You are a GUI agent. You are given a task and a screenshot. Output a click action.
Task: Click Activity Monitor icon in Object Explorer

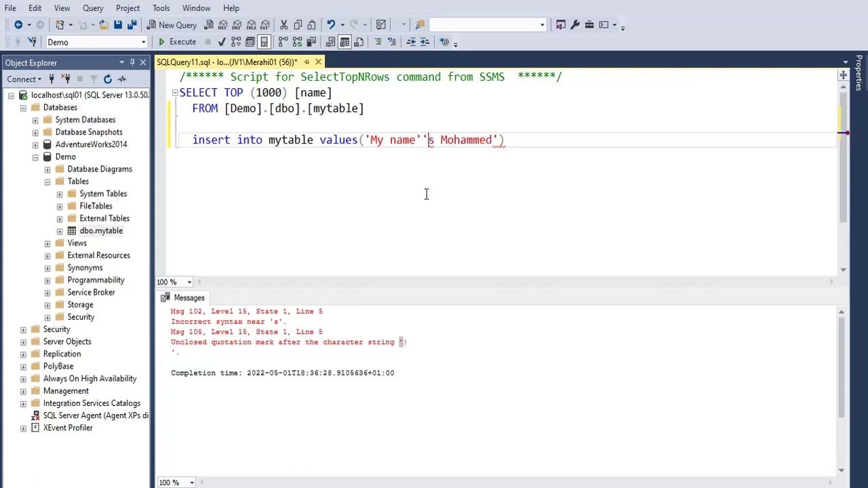[x=121, y=79]
